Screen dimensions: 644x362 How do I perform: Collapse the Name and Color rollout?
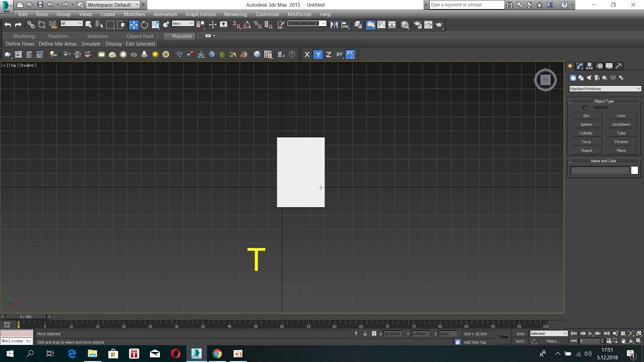point(604,161)
